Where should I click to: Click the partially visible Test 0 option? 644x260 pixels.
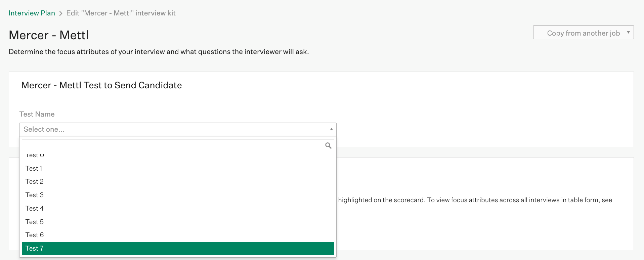(x=35, y=156)
